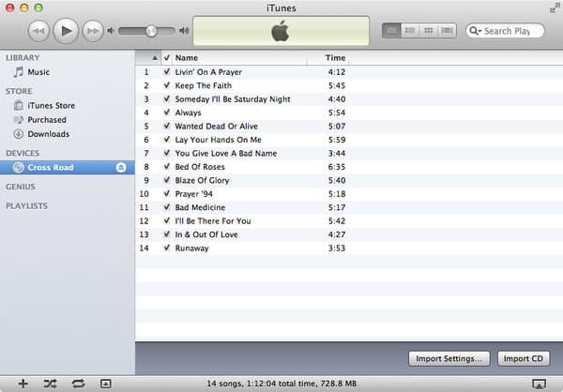
Task: Uncheck Keep The Faith
Action: click(x=167, y=85)
